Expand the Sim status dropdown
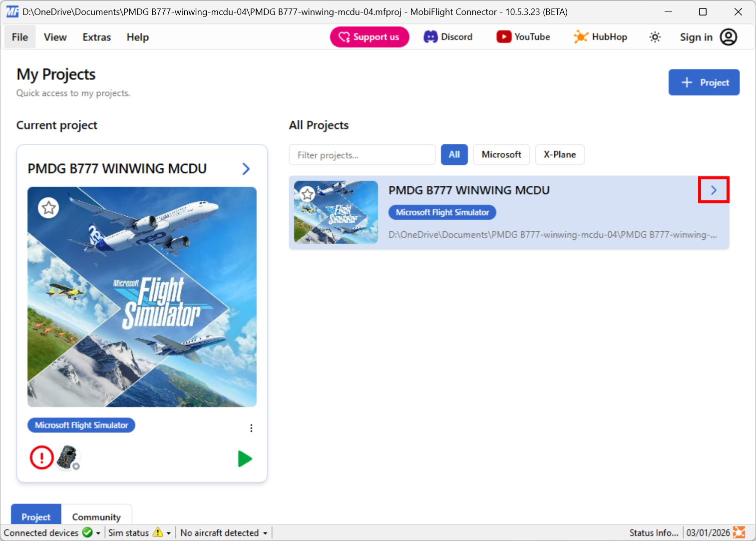Image resolution: width=756 pixels, height=541 pixels. (169, 533)
